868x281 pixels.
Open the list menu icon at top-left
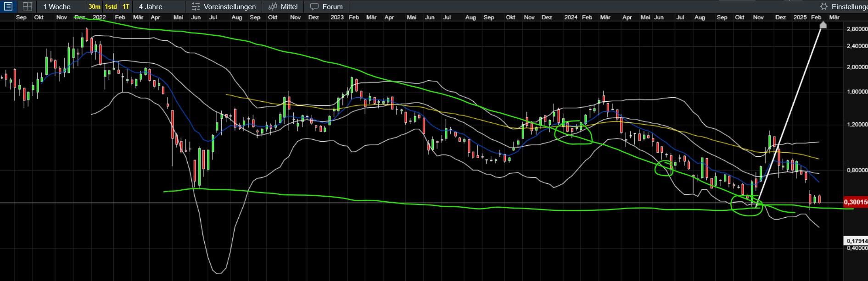pos(8,6)
